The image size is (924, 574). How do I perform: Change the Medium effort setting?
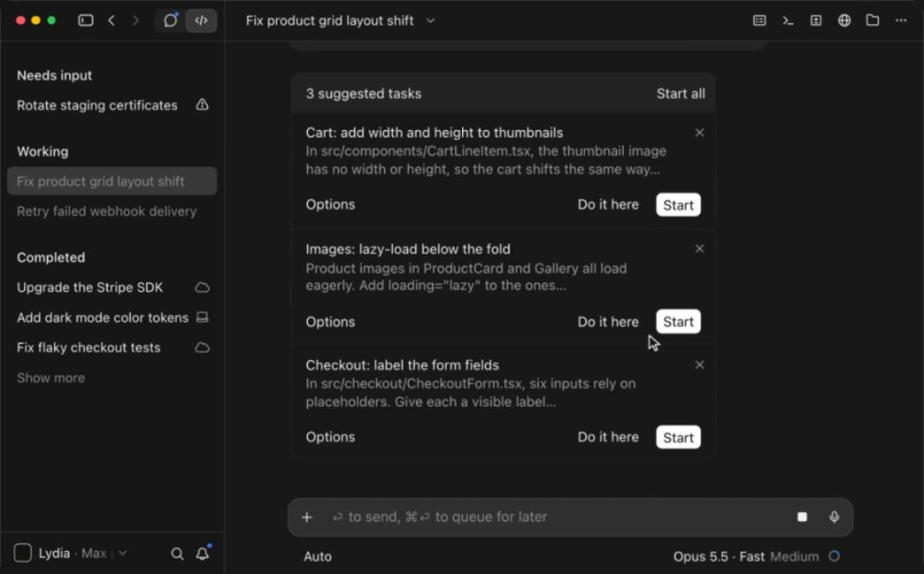[794, 557]
